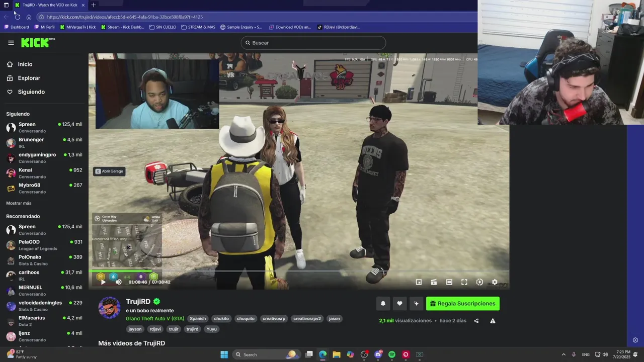Open RDJavi TikTok bookmark

click(x=339, y=27)
